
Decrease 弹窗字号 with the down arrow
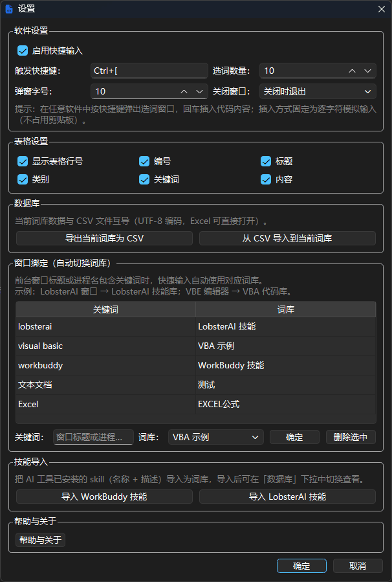click(199, 92)
